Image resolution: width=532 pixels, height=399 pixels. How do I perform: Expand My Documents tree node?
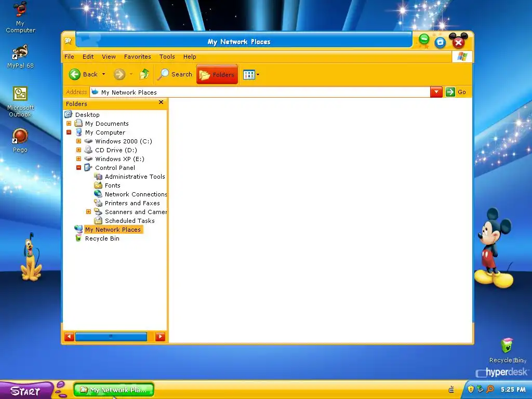(69, 124)
